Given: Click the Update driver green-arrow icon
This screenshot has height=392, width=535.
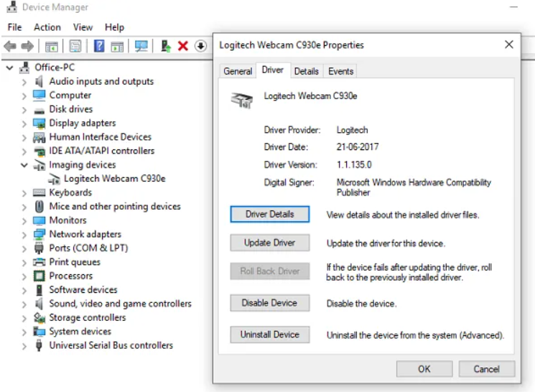Looking at the screenshot, I should click(x=165, y=46).
